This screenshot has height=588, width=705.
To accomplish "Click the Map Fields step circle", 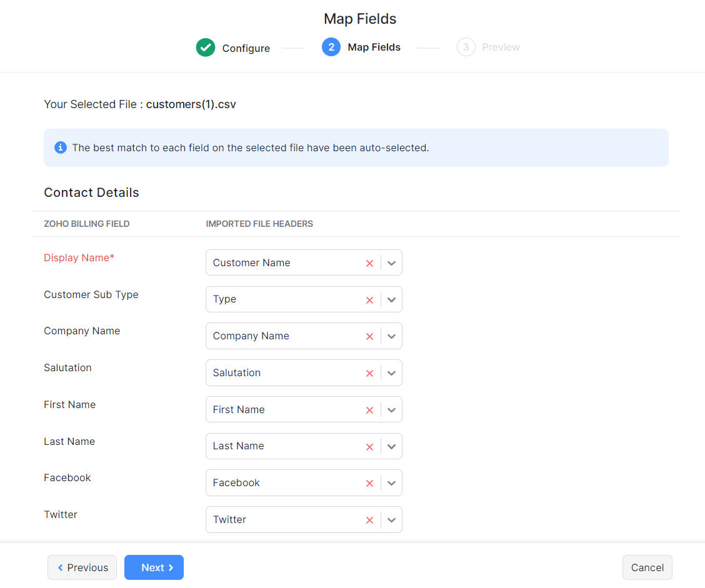I will [331, 47].
